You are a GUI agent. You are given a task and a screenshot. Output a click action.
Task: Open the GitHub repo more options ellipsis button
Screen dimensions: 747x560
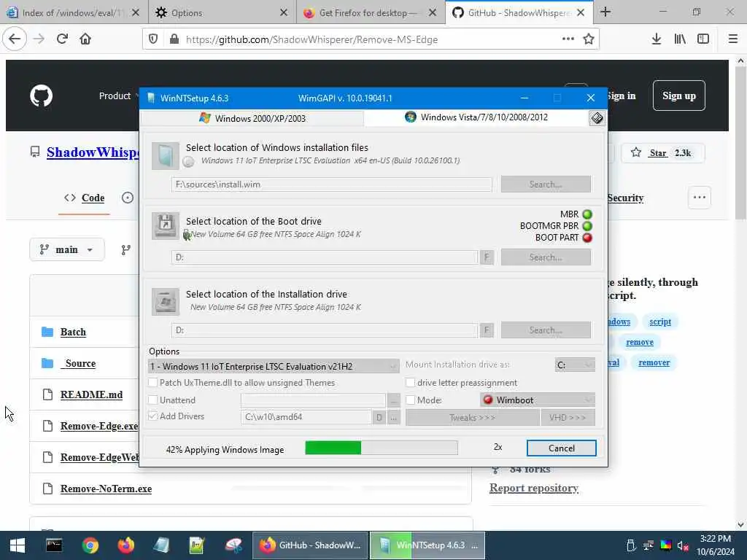(x=700, y=197)
